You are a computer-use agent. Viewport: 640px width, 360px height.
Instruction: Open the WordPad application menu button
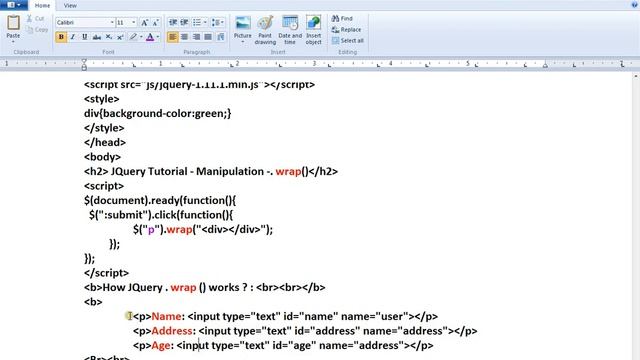coord(14,5)
